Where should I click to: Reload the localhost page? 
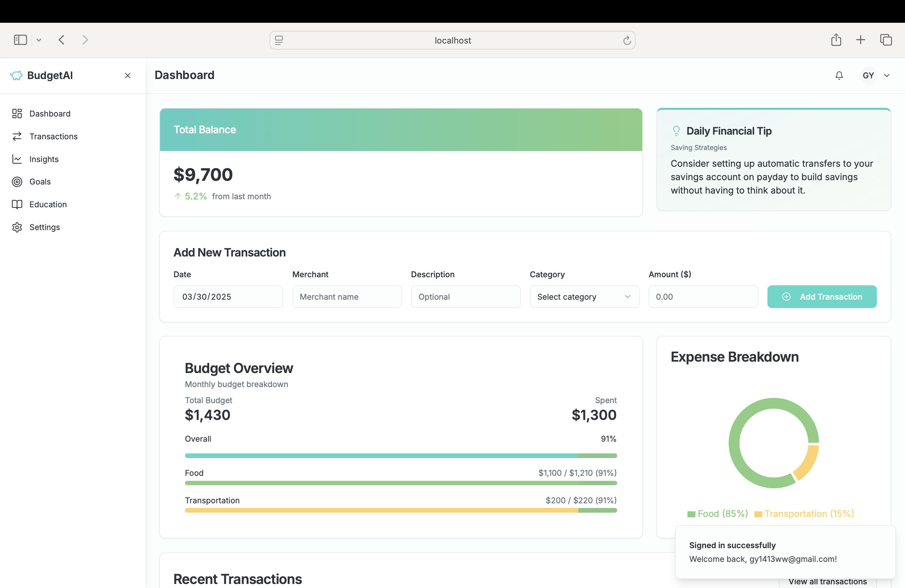[x=627, y=40]
